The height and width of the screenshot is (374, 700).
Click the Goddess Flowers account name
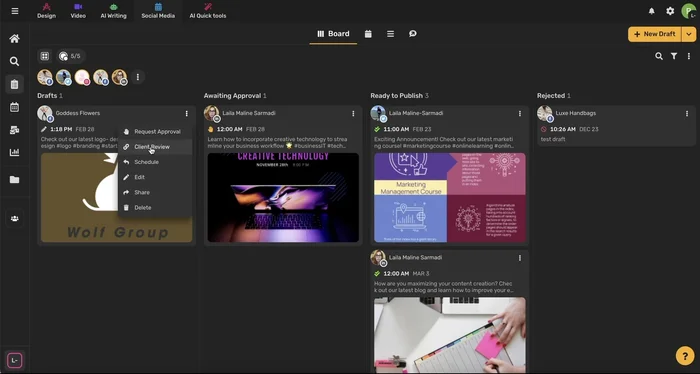click(78, 113)
